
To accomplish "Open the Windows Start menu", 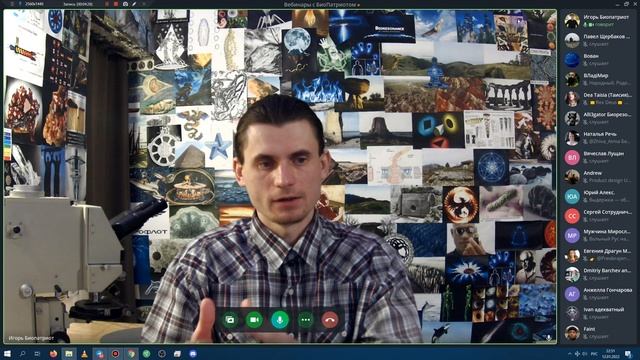I will click(7, 353).
